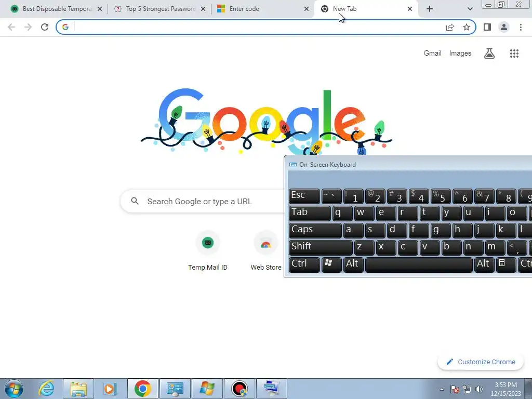Image resolution: width=532 pixels, height=399 pixels.
Task: Click the z key on On-Screen Keyboard
Action: [364, 247]
